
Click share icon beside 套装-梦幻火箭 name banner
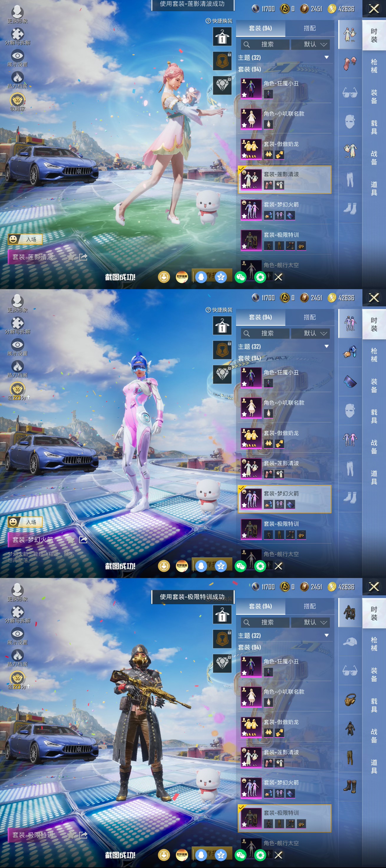83,540
